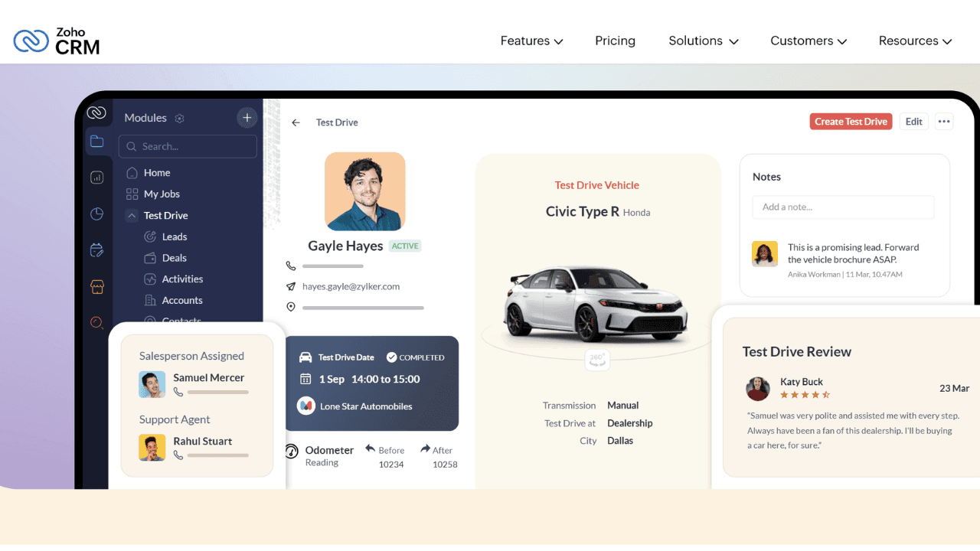The width and height of the screenshot is (980, 551).
Task: Click the orange search icon in sidebar
Action: [x=96, y=323]
